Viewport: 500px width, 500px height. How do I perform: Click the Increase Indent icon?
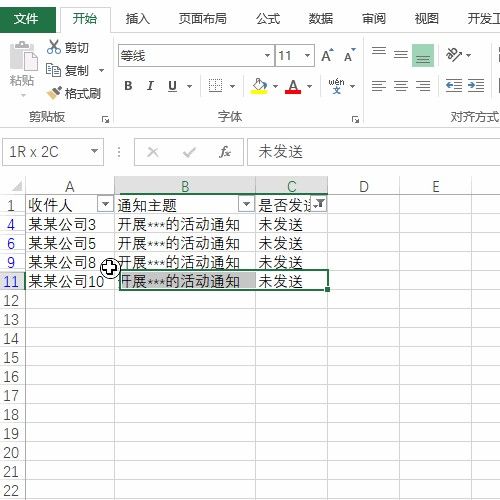476,86
